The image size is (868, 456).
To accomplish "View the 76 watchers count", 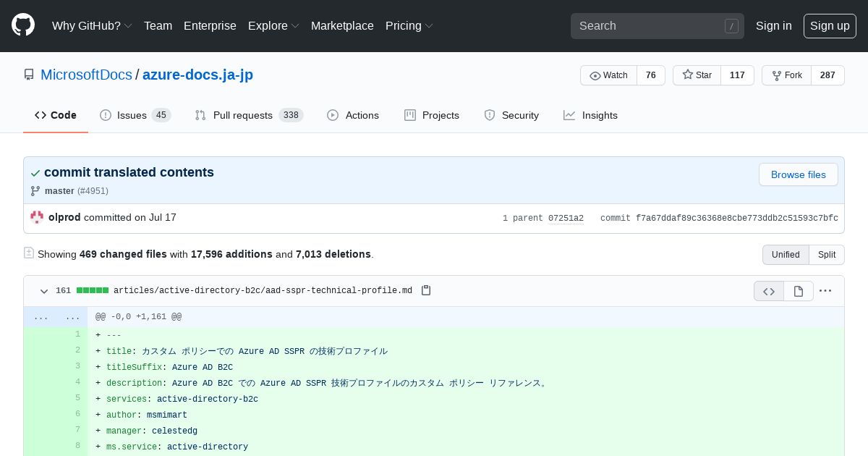I will 651,75.
